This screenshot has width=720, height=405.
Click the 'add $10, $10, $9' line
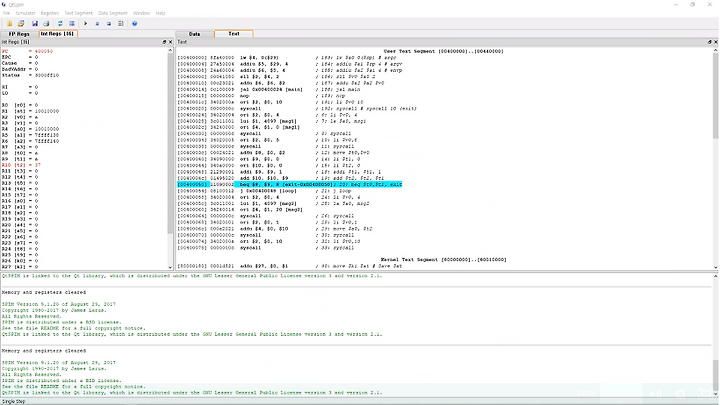[264, 178]
